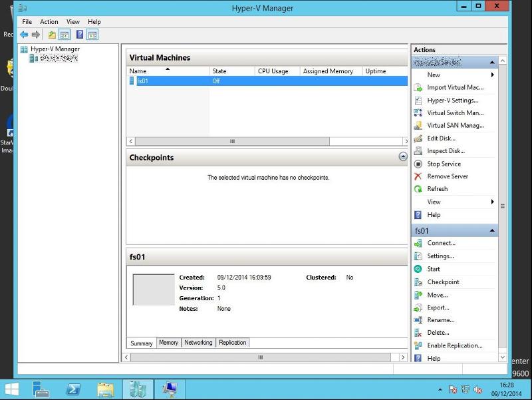Switch to the Networking tab
Image resolution: width=532 pixels, height=400 pixels.
pyautogui.click(x=198, y=343)
